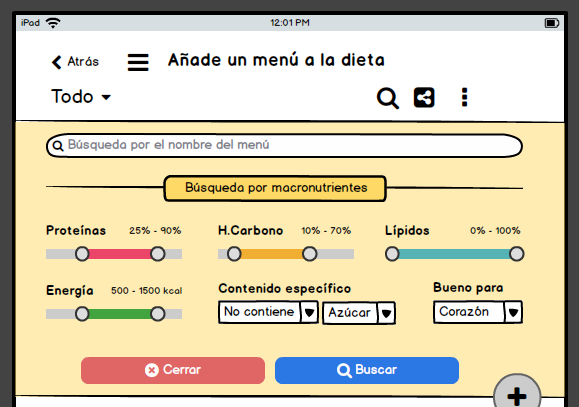The height and width of the screenshot is (407, 579).
Task: Check the battery status icon
Action: 552,23
